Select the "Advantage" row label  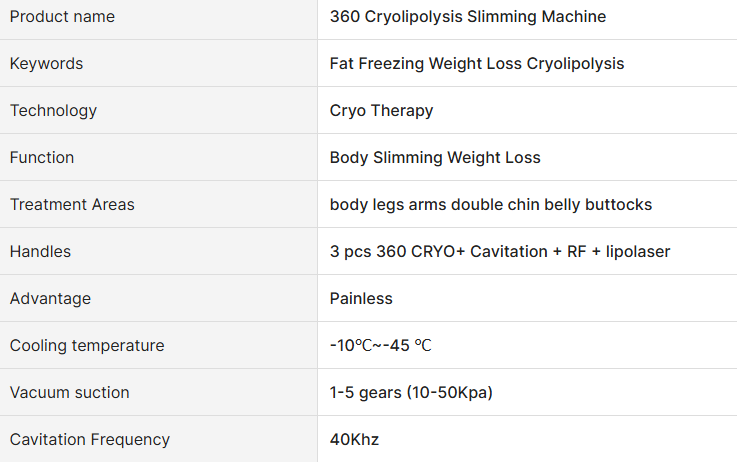click(x=50, y=299)
